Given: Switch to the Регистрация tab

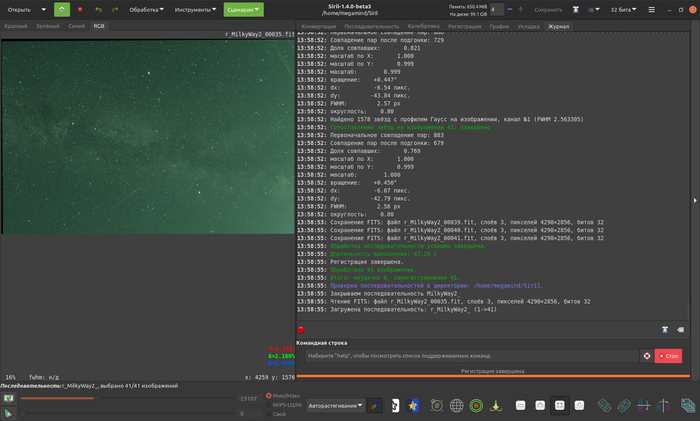Looking at the screenshot, I should point(464,26).
